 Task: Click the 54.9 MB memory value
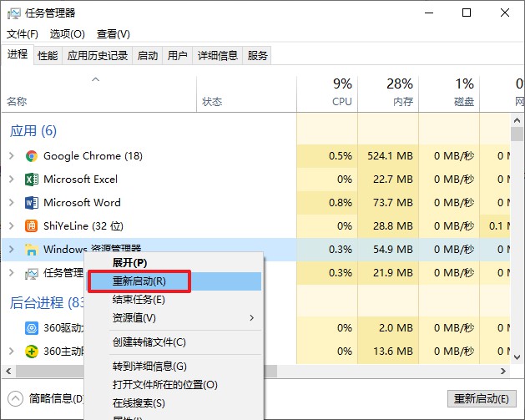pos(393,250)
